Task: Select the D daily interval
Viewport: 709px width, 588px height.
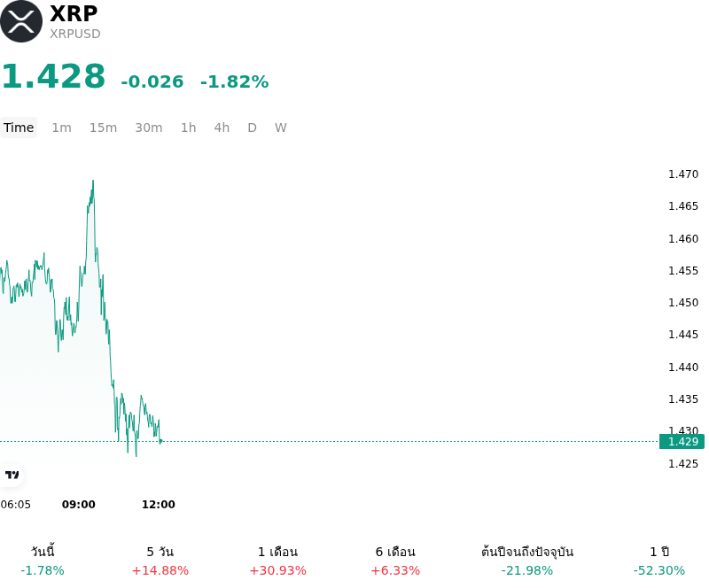Action: point(253,128)
